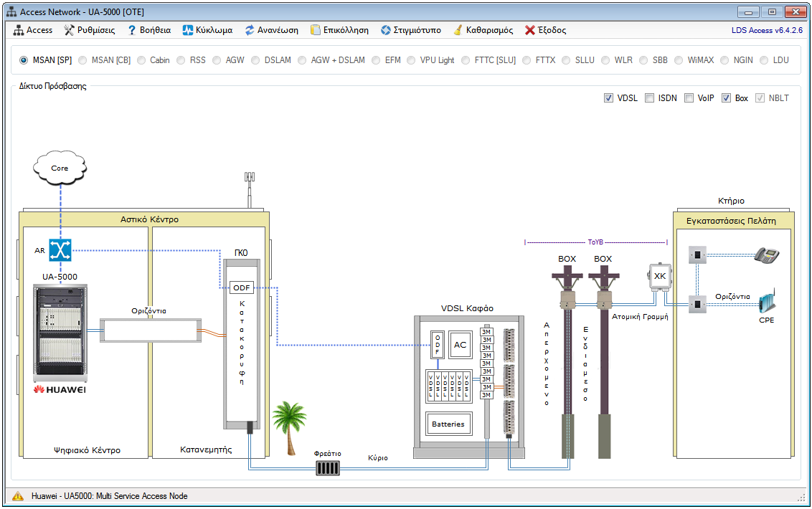Click the AR router switch icon

60,250
